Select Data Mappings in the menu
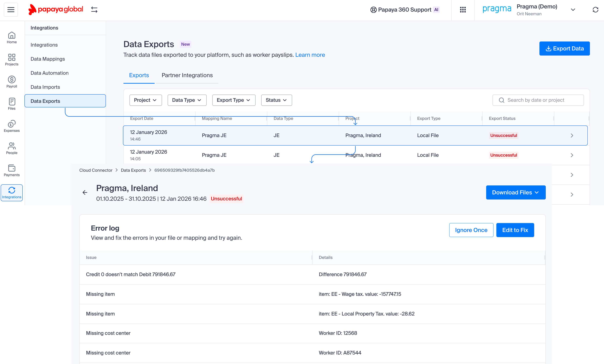Screen dimensions: 604x364 coord(47,59)
